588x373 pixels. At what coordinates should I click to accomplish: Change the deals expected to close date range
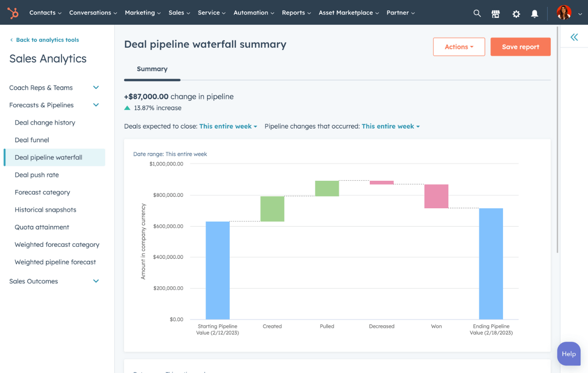click(x=228, y=126)
